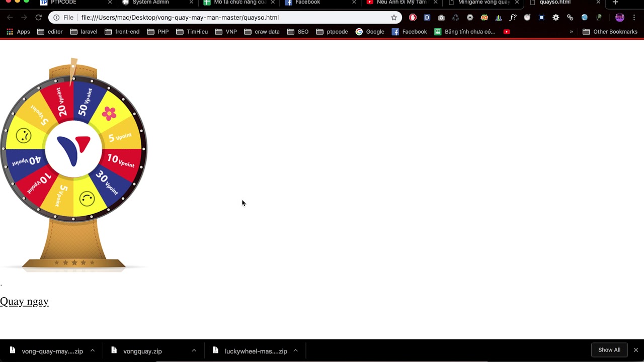
Task: Click the chain link extension icon
Action: coord(570,18)
